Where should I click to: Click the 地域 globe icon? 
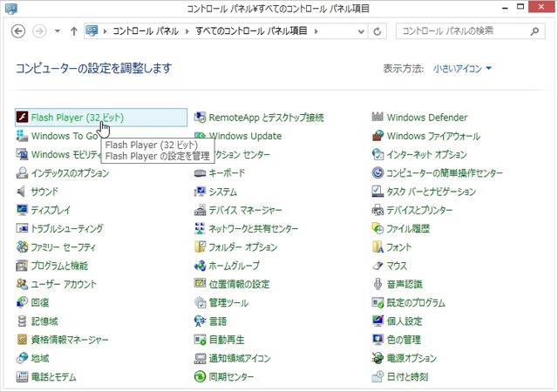click(22, 358)
